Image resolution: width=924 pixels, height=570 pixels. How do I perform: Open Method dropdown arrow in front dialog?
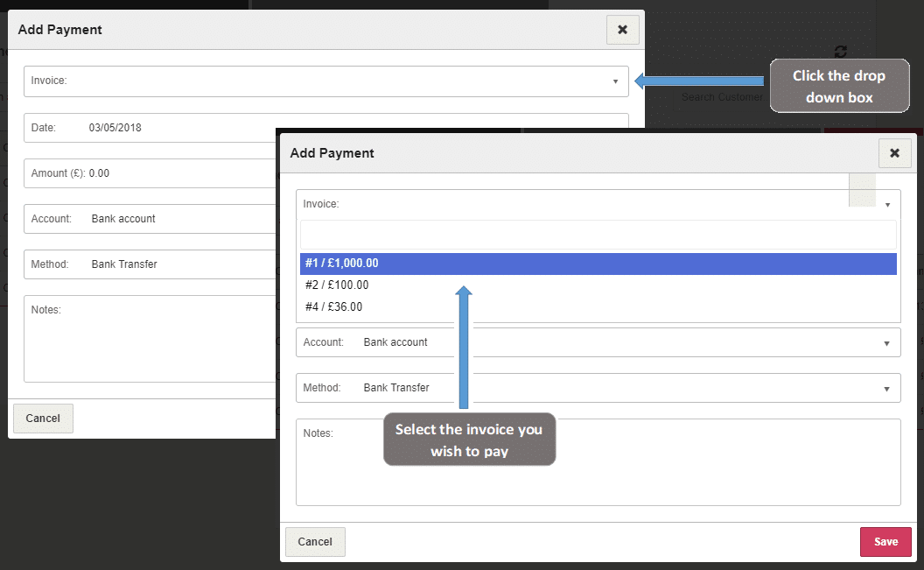886,389
